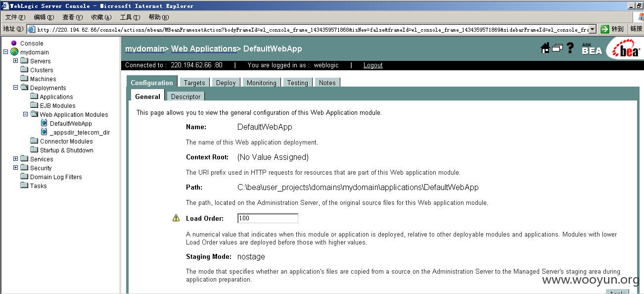Select the DefaultWebApp module icon in tree
Image resolution: width=644 pixels, height=294 pixels.
[x=44, y=123]
